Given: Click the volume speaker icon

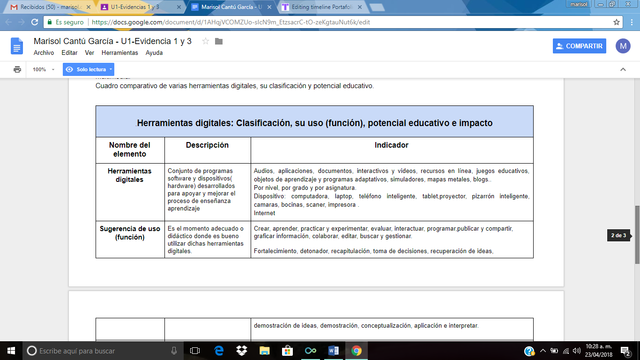Looking at the screenshot, I should pyautogui.click(x=577, y=351).
